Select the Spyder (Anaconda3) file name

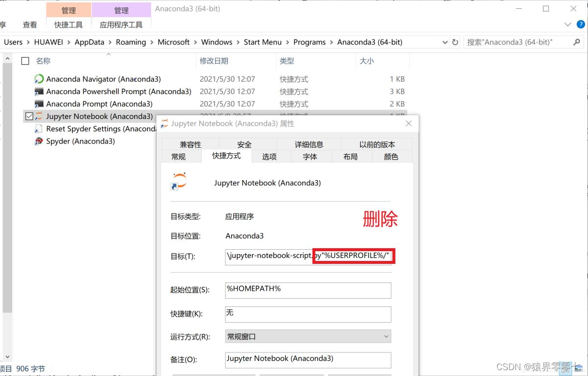[80, 141]
